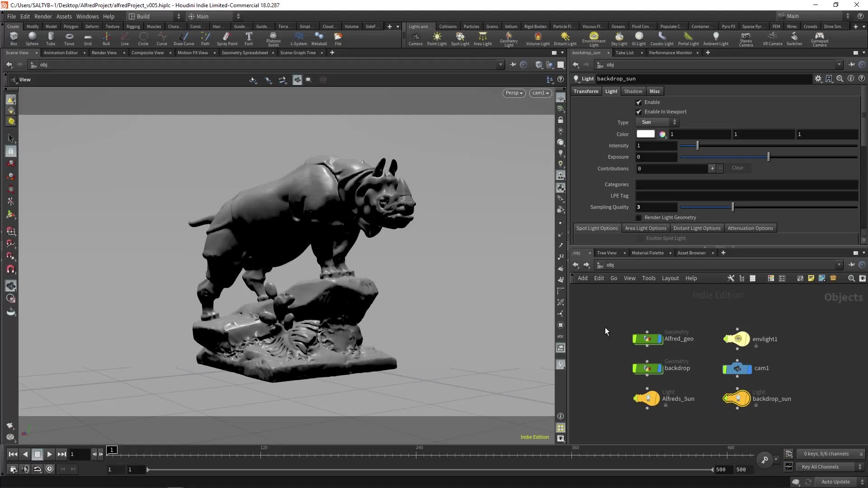The image size is (868, 488).
Task: Add a contribution with plus button
Action: (x=712, y=169)
